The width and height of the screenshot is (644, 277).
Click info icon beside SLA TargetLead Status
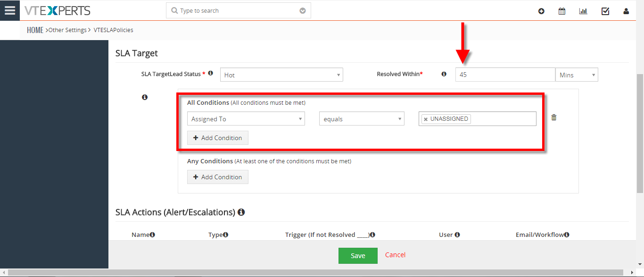pyautogui.click(x=210, y=73)
